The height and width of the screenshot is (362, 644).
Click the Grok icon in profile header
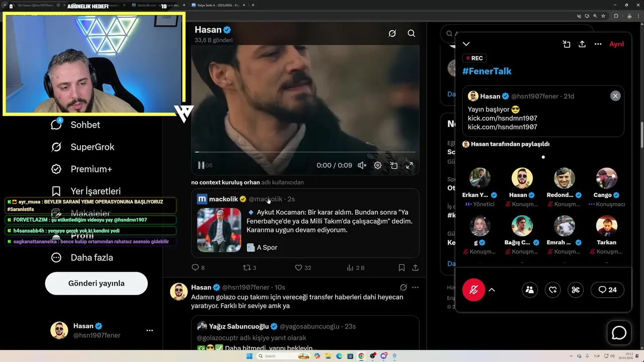pos(392,33)
